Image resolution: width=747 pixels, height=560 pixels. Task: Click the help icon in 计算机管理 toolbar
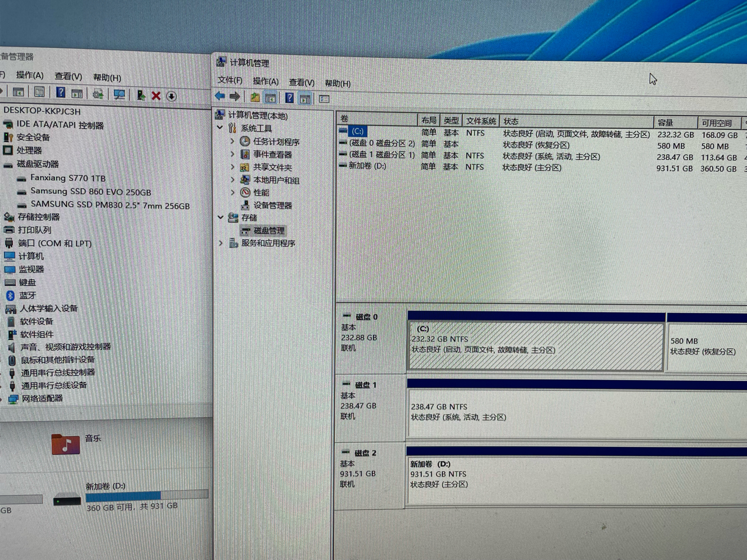pyautogui.click(x=289, y=98)
